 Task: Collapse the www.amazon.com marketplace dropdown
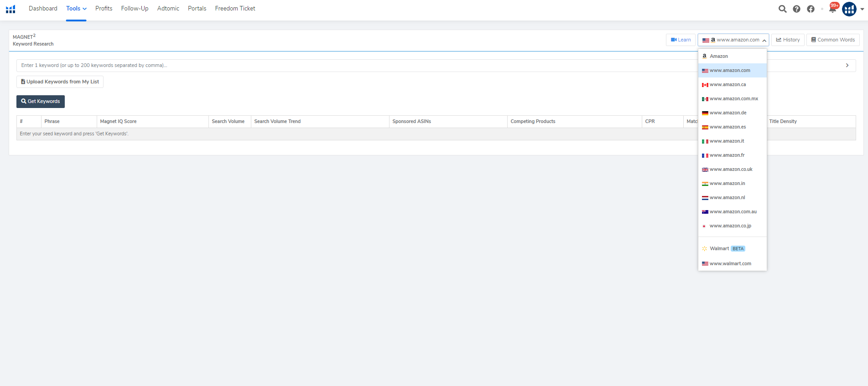[733, 40]
